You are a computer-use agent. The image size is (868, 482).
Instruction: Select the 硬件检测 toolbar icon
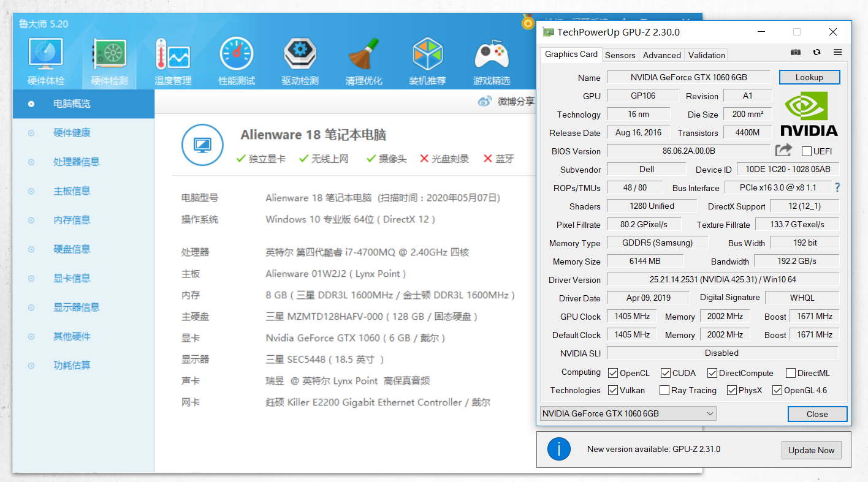(110, 61)
